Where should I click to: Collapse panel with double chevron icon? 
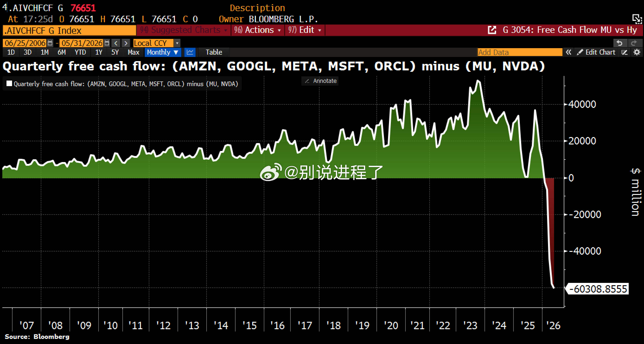[568, 52]
